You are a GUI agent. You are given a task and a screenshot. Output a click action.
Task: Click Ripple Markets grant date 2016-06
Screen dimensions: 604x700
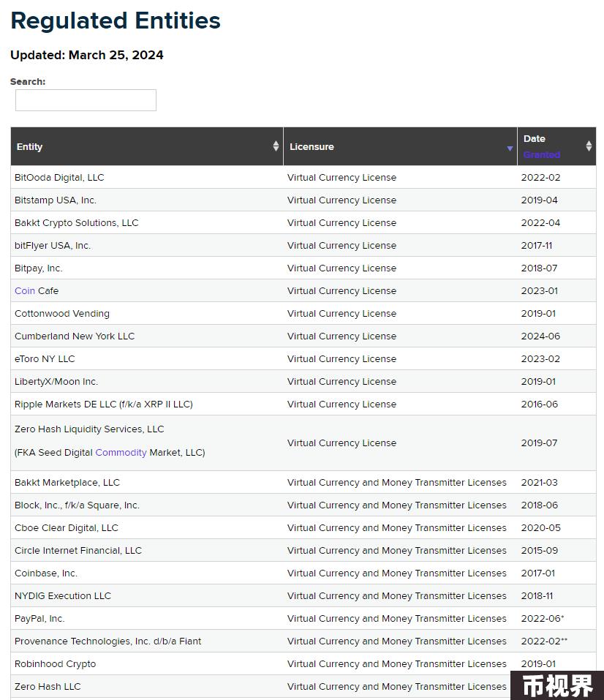tap(539, 404)
